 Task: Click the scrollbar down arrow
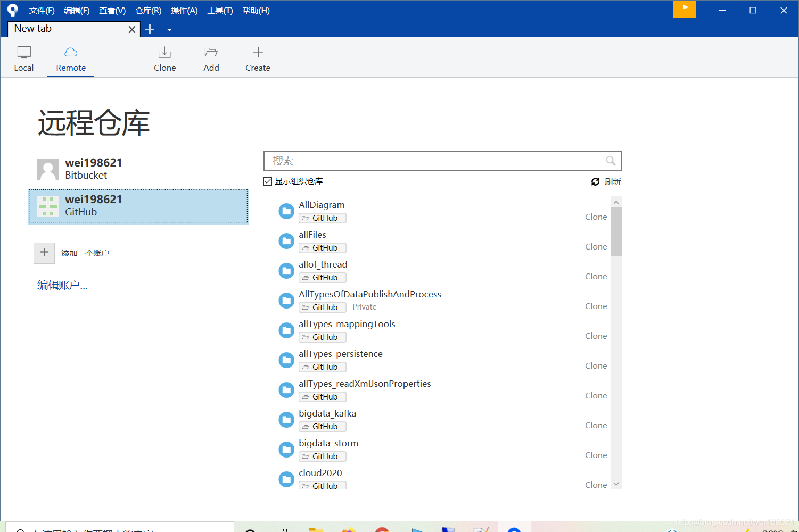(x=616, y=484)
